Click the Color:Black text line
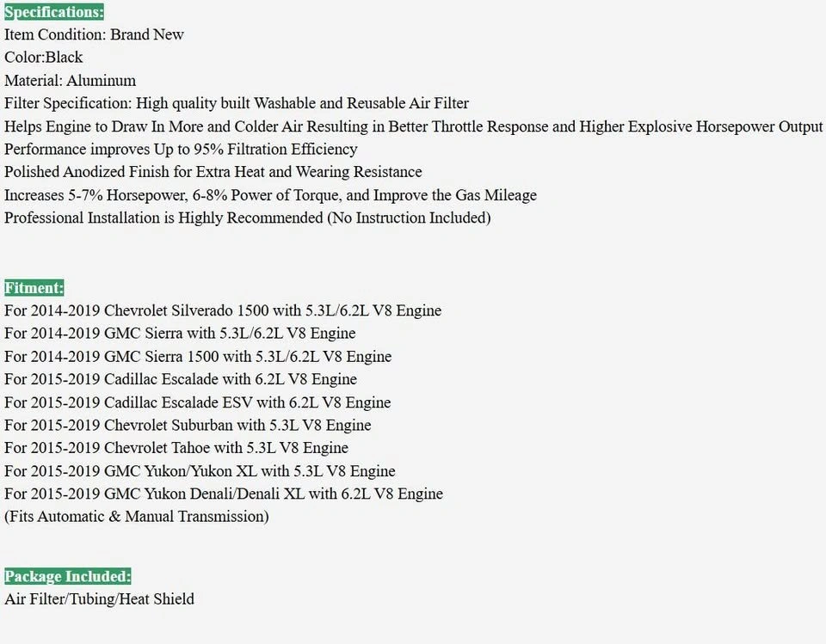826x644 pixels. coord(44,58)
